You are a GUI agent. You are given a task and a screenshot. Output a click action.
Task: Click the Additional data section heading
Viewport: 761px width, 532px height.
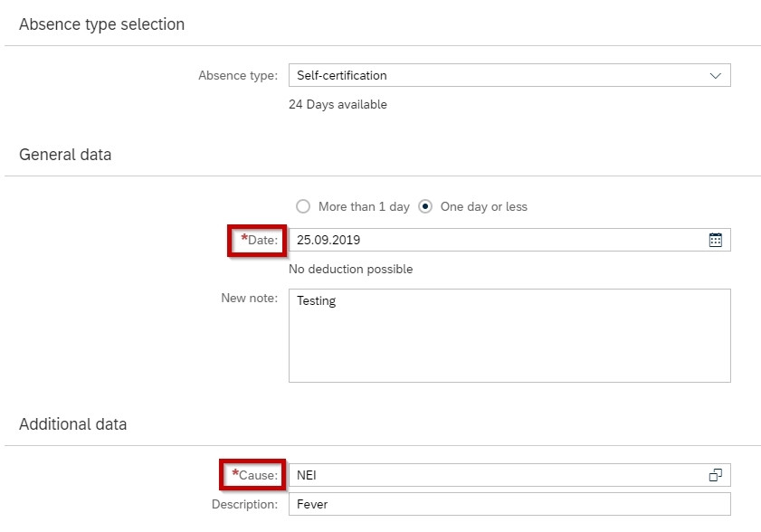[x=72, y=424]
